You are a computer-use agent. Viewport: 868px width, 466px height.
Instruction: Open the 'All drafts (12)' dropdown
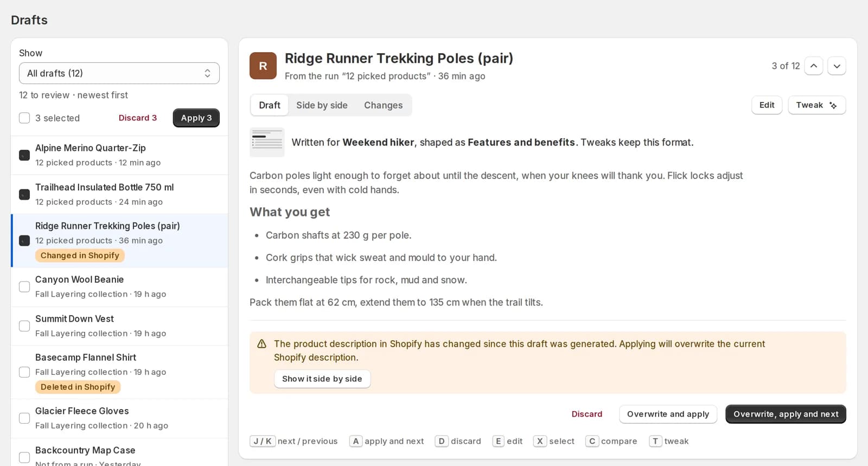tap(119, 73)
